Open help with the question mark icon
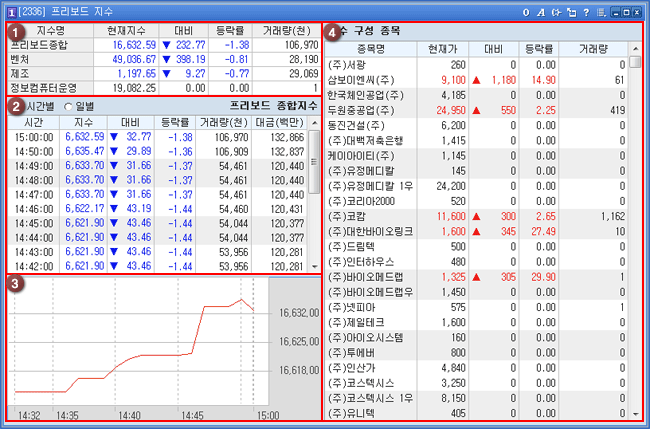The width and height of the screenshot is (650, 429). (x=585, y=10)
